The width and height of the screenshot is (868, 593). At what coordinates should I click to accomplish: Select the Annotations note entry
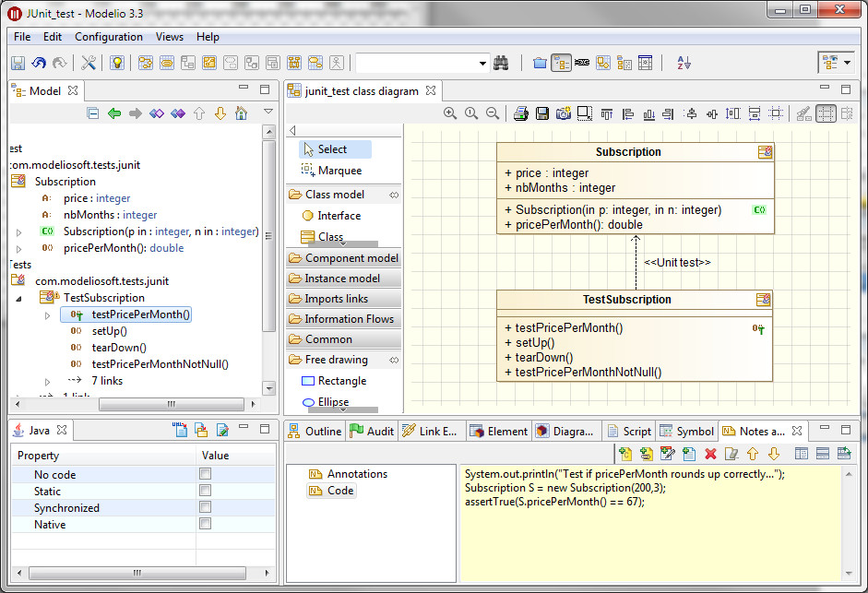click(x=348, y=473)
